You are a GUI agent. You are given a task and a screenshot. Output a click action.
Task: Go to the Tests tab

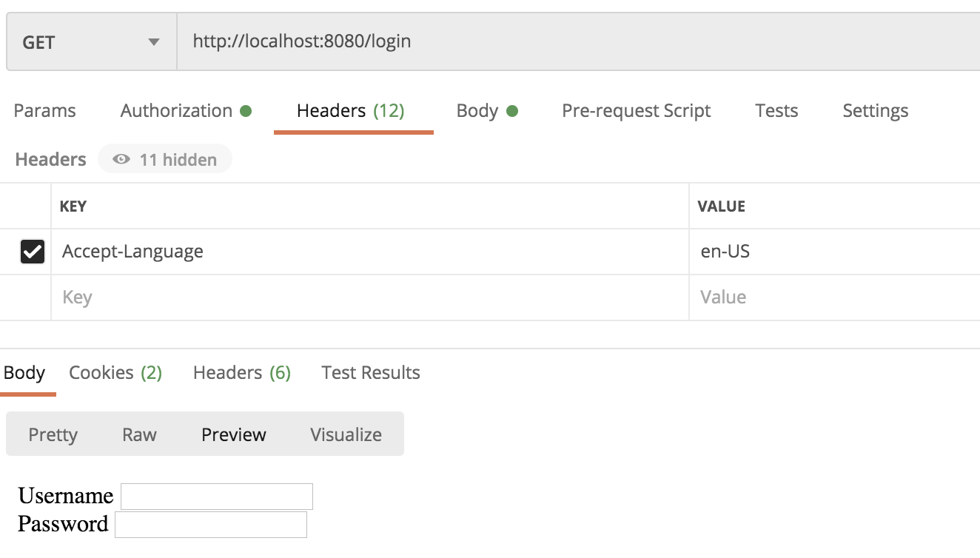click(776, 111)
